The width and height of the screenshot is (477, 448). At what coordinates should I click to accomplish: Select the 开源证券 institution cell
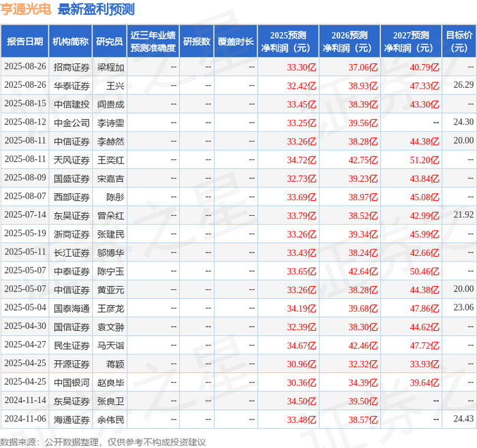click(72, 364)
